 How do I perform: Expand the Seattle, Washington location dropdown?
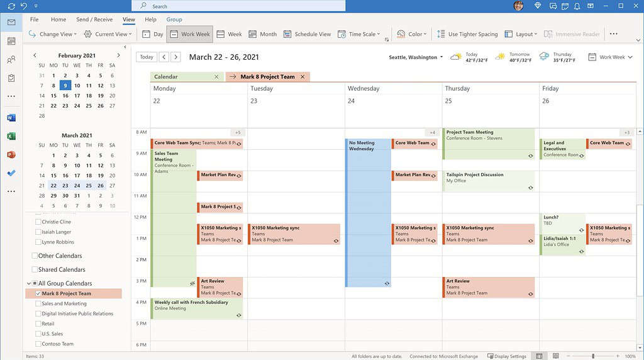click(441, 57)
